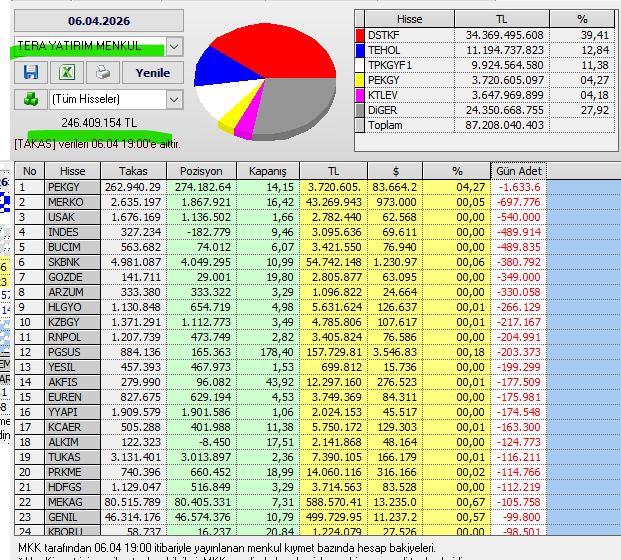Select the yellow PEKGY legend swatch

click(x=360, y=80)
